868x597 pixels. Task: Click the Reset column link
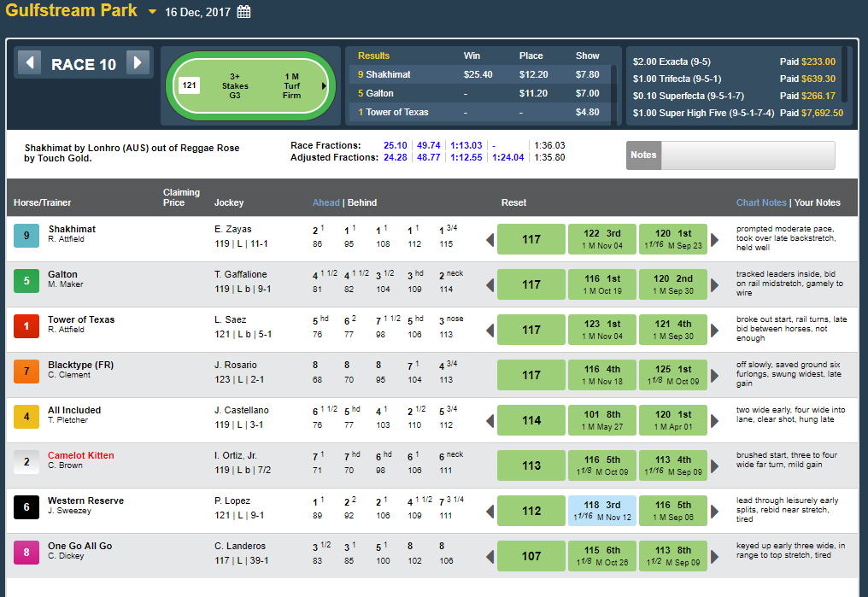pyautogui.click(x=513, y=203)
